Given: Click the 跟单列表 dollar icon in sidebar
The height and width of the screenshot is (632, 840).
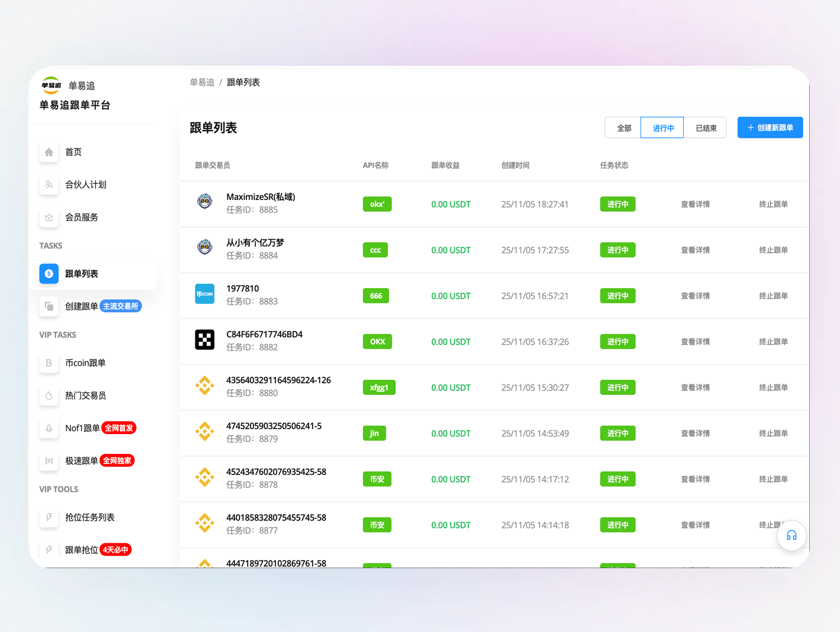Looking at the screenshot, I should pyautogui.click(x=49, y=274).
